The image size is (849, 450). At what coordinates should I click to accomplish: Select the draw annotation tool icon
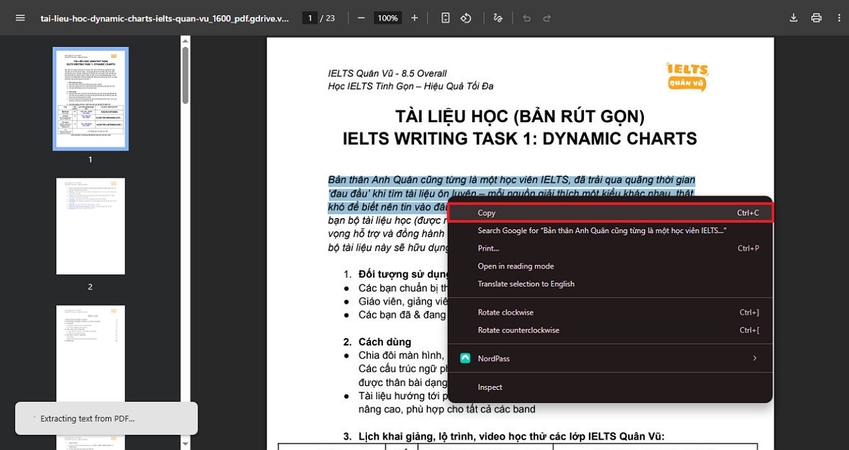(x=498, y=18)
